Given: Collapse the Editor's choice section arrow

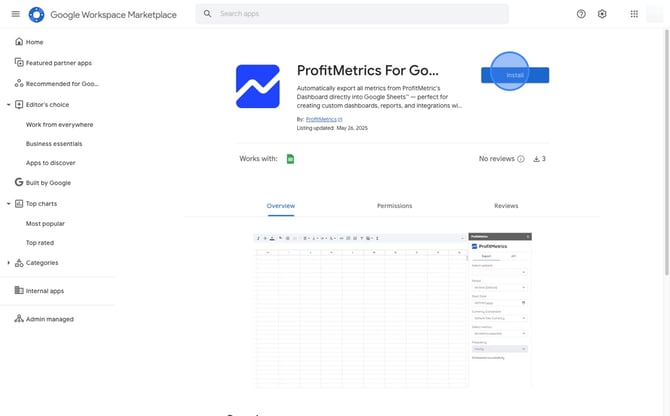Looking at the screenshot, I should [x=8, y=105].
